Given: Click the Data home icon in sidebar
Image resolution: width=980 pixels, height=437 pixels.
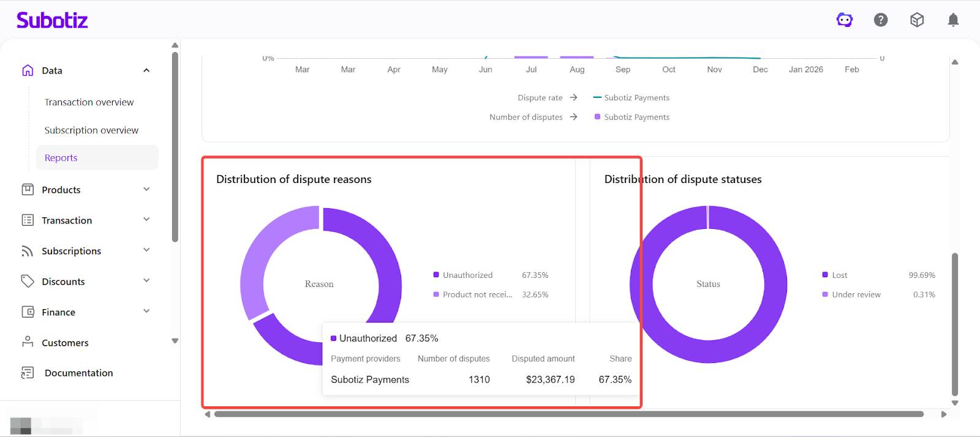Looking at the screenshot, I should pos(28,70).
